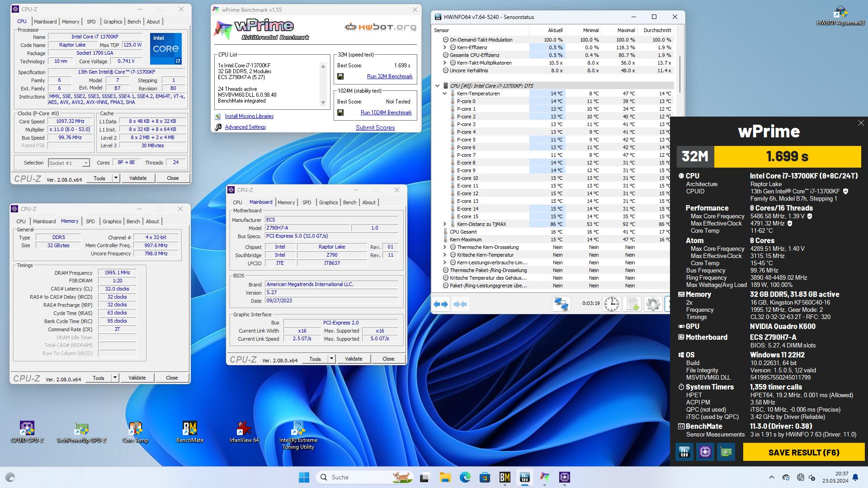Click HWiNFO collapse columns arrows icon
This screenshot has height=488, width=868.
pyautogui.click(x=460, y=304)
